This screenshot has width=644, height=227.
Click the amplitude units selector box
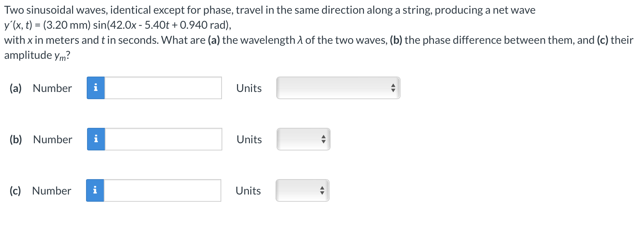pyautogui.click(x=303, y=190)
